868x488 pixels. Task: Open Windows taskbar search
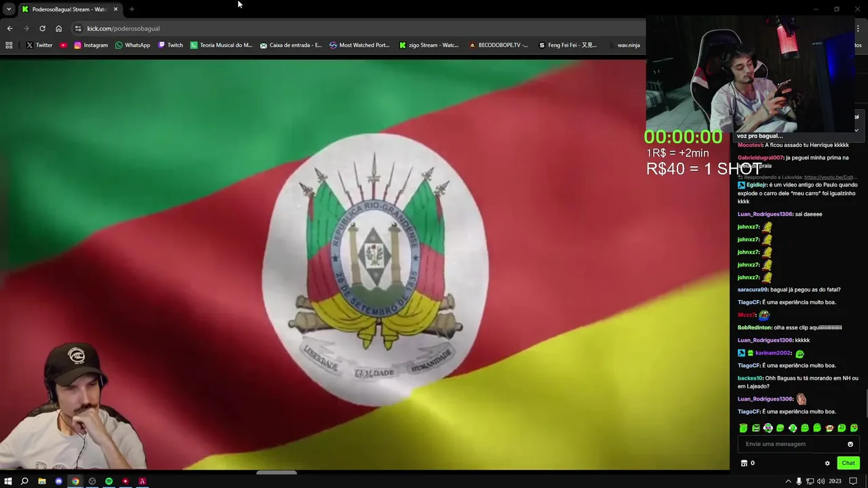[24, 481]
